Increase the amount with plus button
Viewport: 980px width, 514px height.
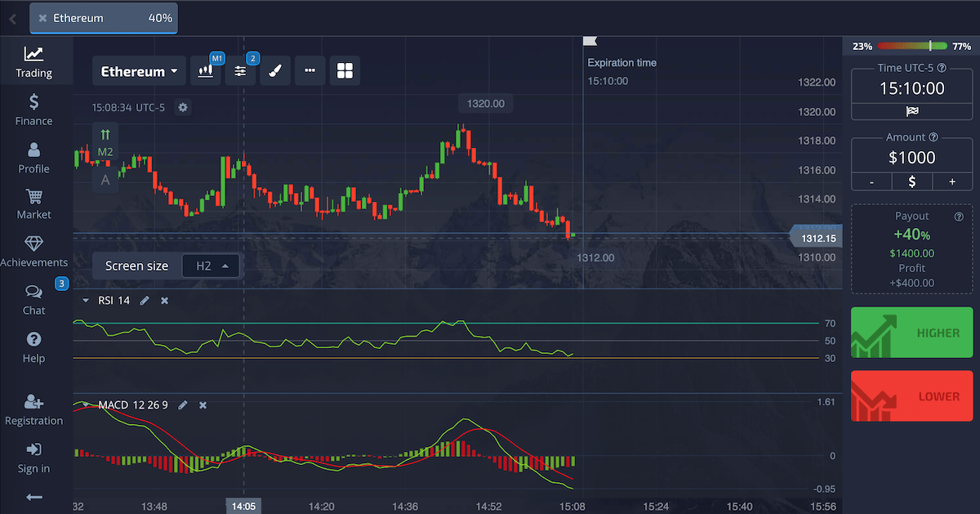click(x=952, y=181)
